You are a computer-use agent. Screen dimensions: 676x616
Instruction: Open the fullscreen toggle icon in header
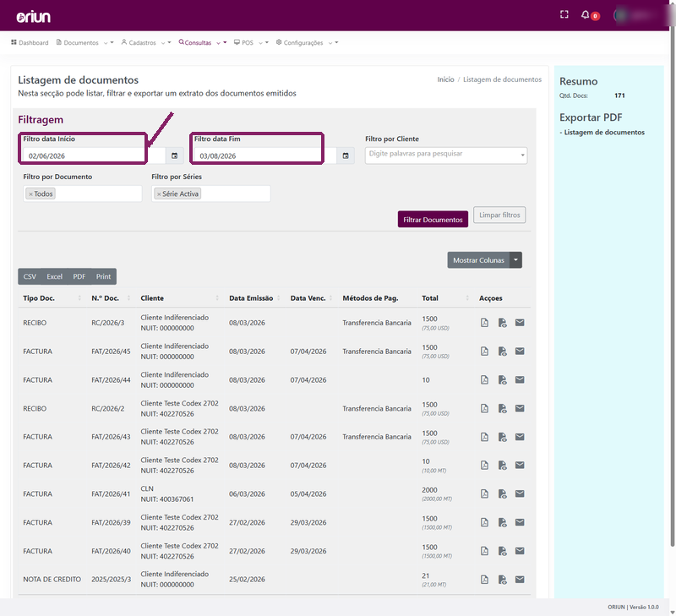564,14
